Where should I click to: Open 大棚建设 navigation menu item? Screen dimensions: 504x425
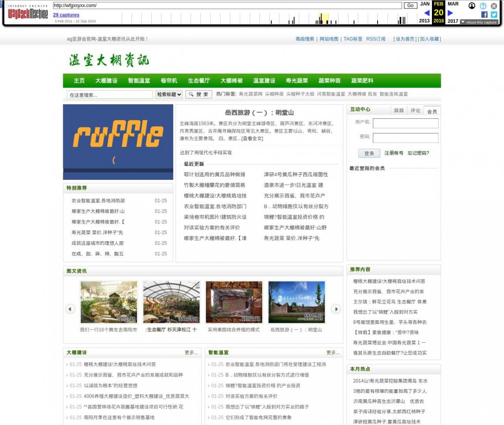[107, 81]
